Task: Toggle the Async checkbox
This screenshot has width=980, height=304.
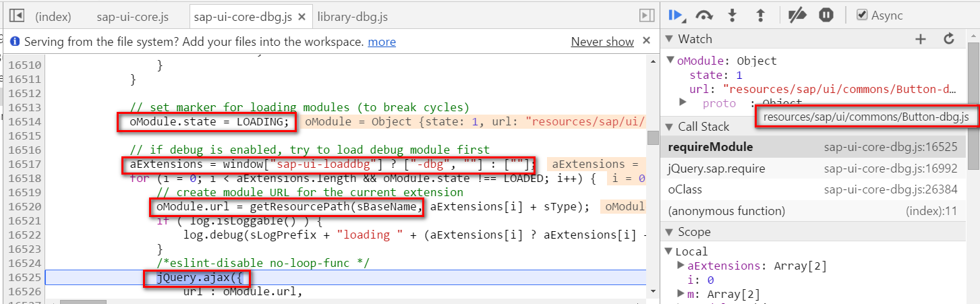Action: (x=862, y=15)
